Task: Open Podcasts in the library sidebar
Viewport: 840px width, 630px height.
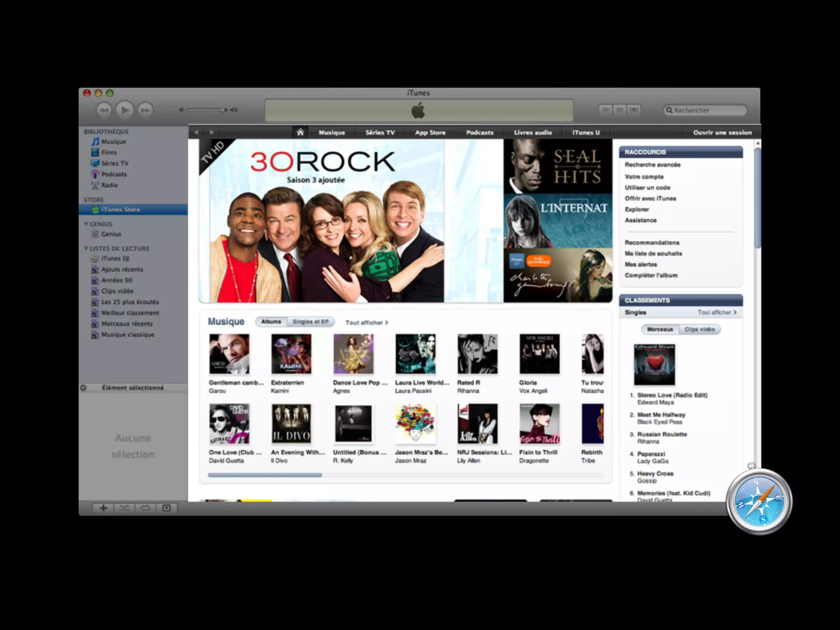Action: coord(114,174)
